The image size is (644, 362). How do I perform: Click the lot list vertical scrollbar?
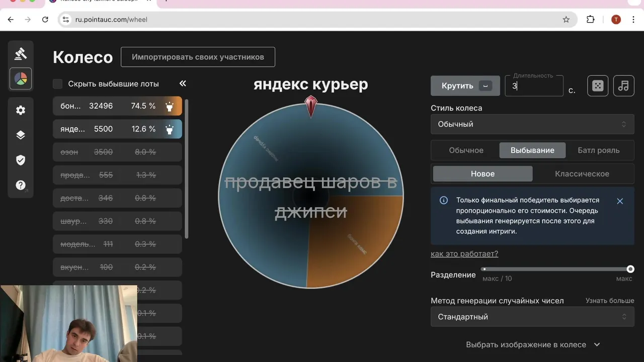tap(187, 168)
